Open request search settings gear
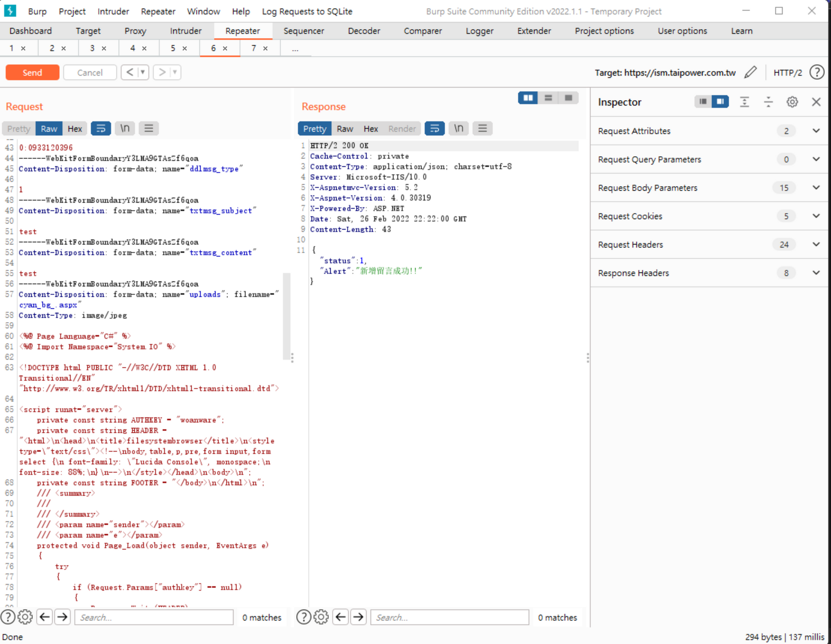 point(25,617)
